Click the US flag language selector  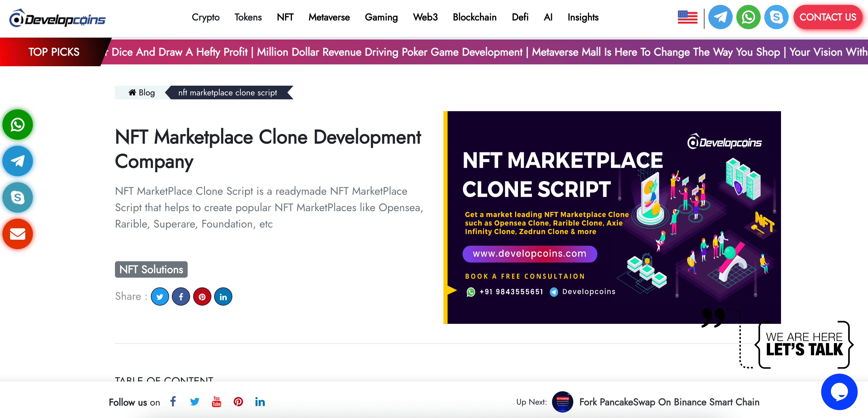[688, 18]
